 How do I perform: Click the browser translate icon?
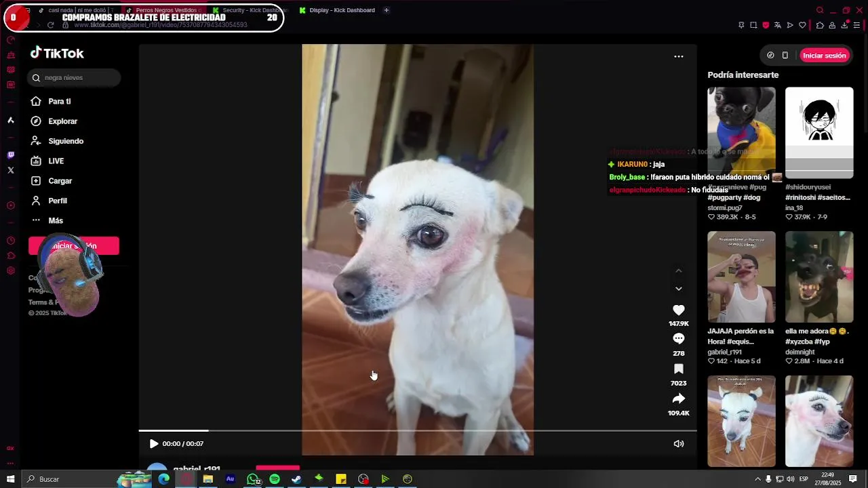click(778, 25)
